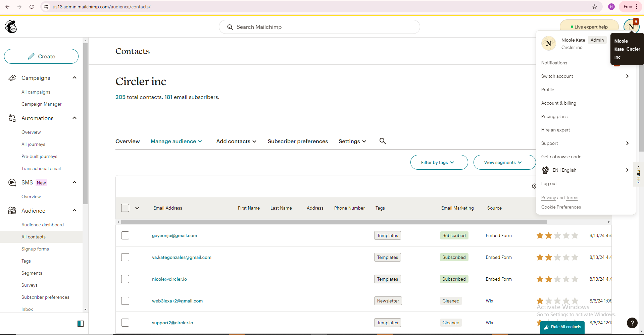Click the Audience section icon
Screen dimensions: 644x335
pyautogui.click(x=12, y=211)
